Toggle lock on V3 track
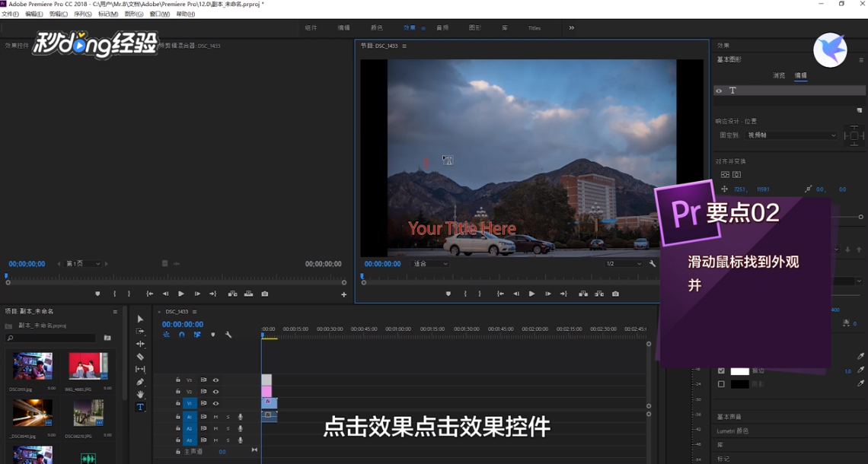Screen dimensions: 868x464 [177, 380]
